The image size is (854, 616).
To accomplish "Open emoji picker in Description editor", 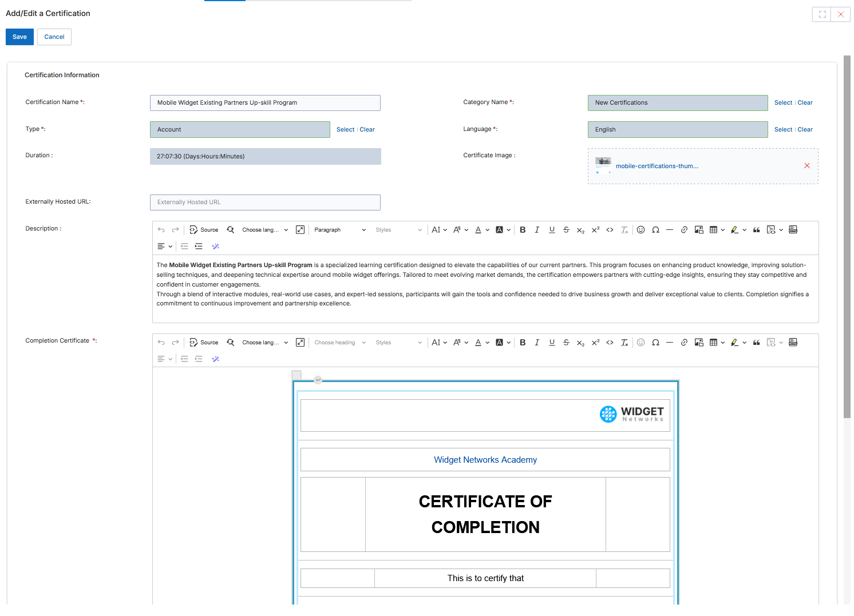I will click(x=641, y=230).
